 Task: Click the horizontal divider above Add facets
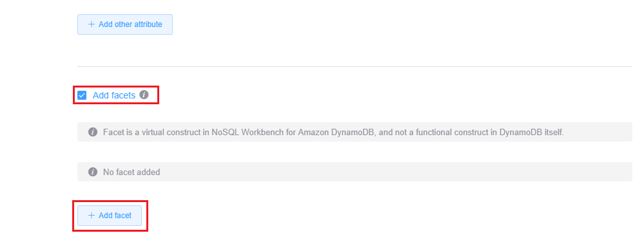[355, 66]
